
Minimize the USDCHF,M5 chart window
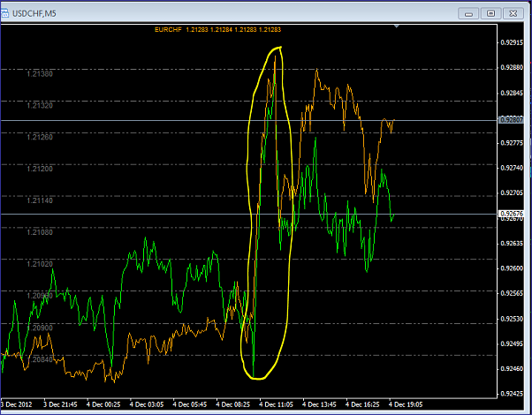468,13
